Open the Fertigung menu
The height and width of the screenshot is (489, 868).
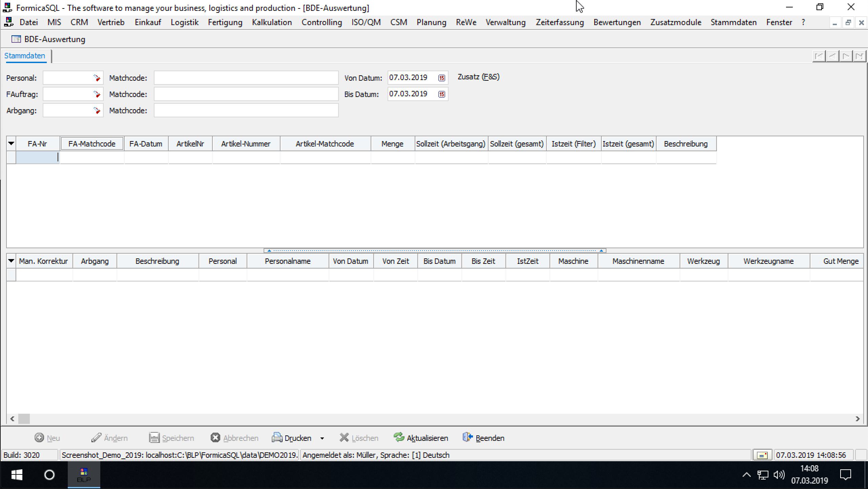point(225,22)
